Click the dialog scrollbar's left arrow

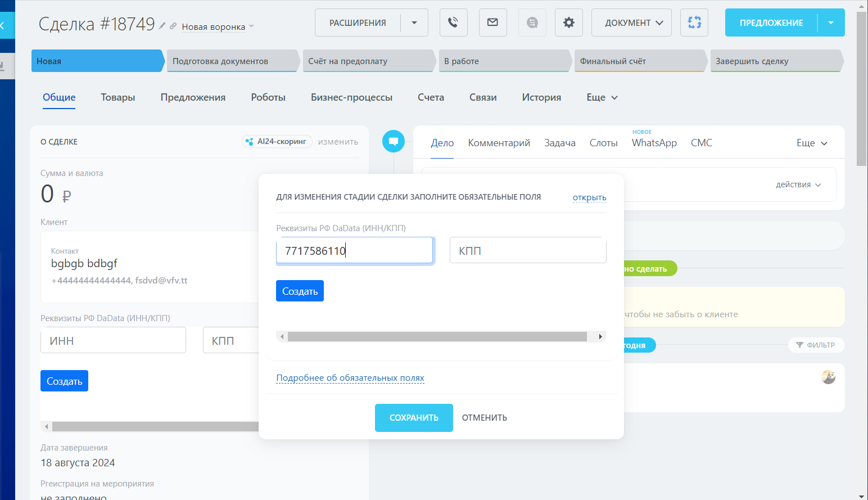click(x=282, y=336)
